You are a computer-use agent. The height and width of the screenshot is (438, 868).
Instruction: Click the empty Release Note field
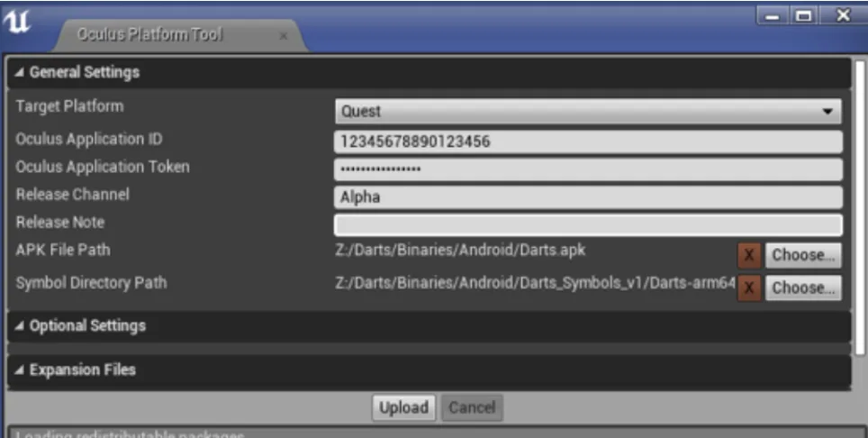tap(589, 224)
